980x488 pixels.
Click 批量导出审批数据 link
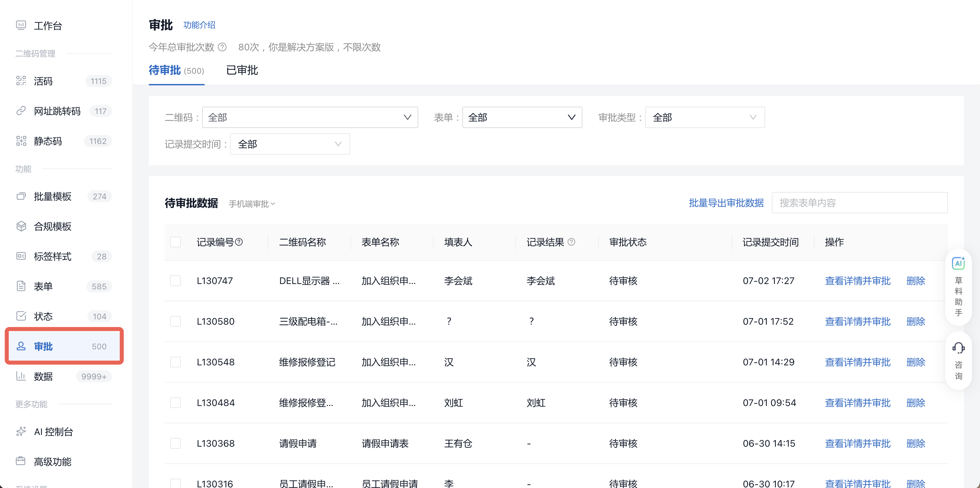coord(726,203)
